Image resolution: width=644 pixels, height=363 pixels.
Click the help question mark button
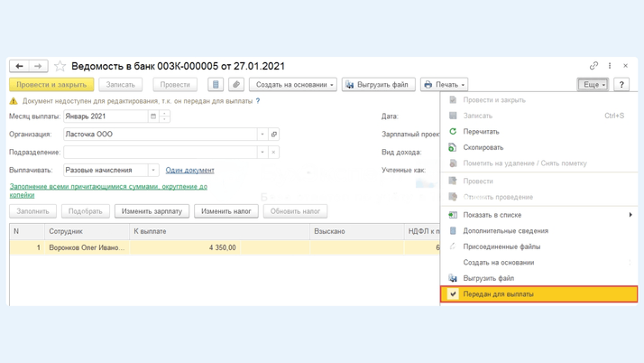[x=621, y=85]
